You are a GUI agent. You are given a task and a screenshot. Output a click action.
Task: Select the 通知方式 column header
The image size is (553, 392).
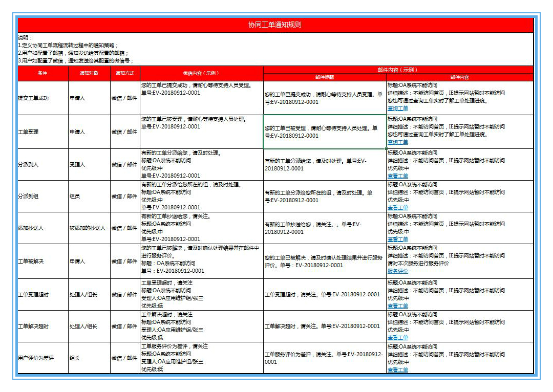(125, 74)
